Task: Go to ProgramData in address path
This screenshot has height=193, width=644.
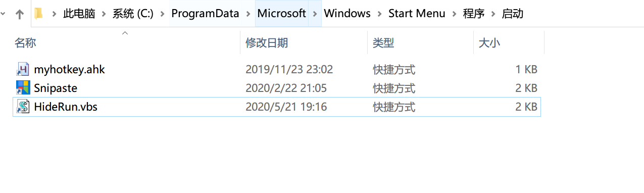Action: 205,14
